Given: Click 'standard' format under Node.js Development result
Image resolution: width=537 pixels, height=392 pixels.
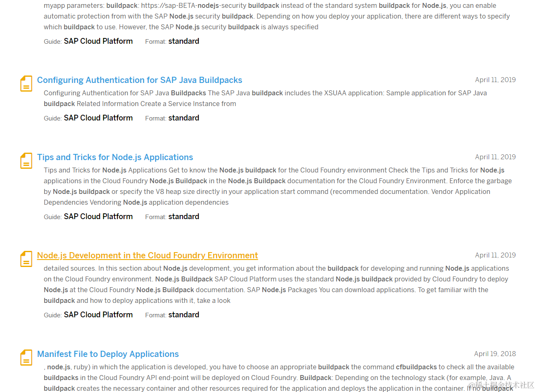Looking at the screenshot, I should click(x=184, y=315).
